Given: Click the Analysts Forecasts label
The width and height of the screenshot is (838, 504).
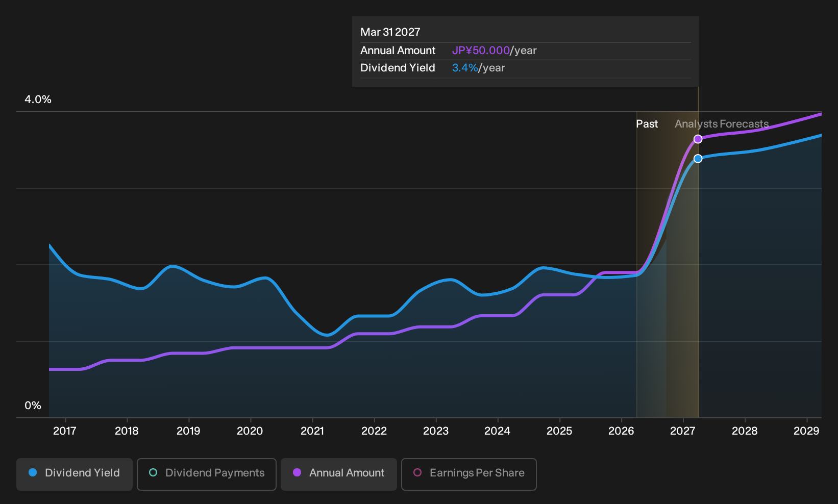Looking at the screenshot, I should pyautogui.click(x=722, y=124).
